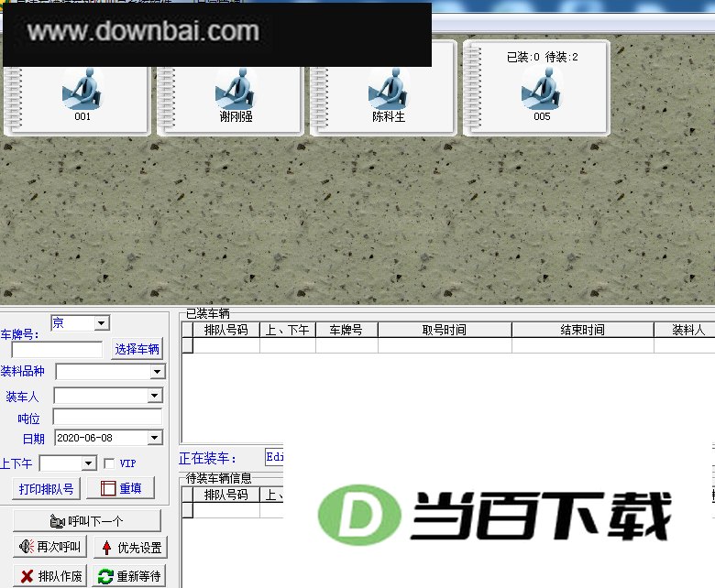Focus the 吨位 input field
The height and width of the screenshot is (588, 715).
107,417
